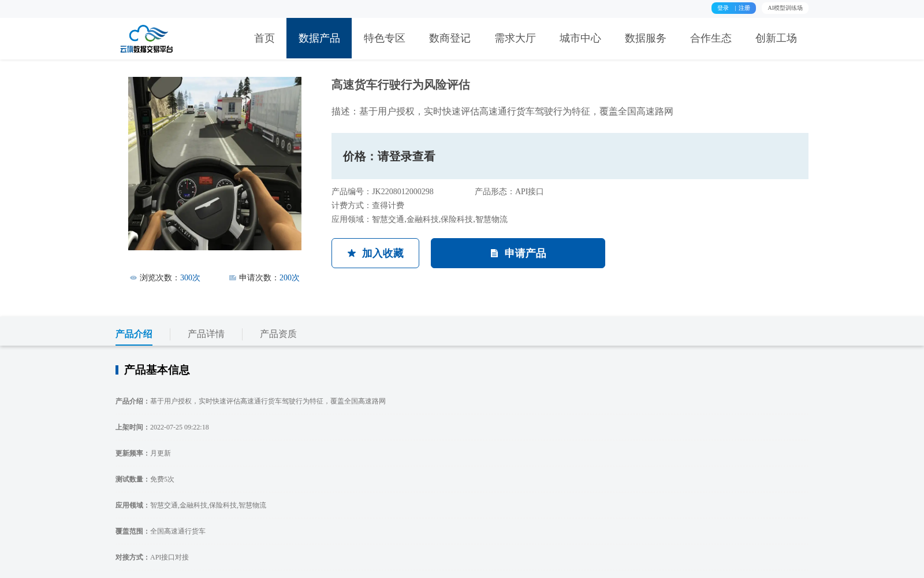Screen dimensions: 924x578
Task: Click 应用领域 row in 产品基本信息
Action: pyautogui.click(x=191, y=505)
